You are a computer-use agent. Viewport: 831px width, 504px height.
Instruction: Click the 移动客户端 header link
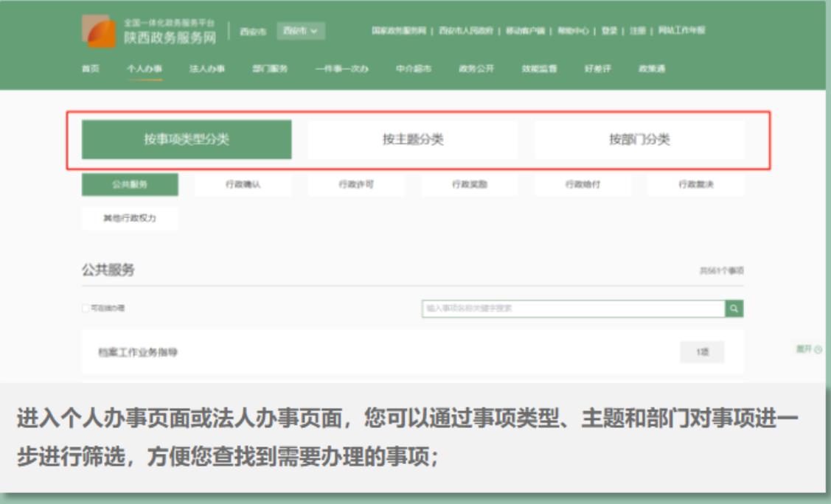pos(525,31)
